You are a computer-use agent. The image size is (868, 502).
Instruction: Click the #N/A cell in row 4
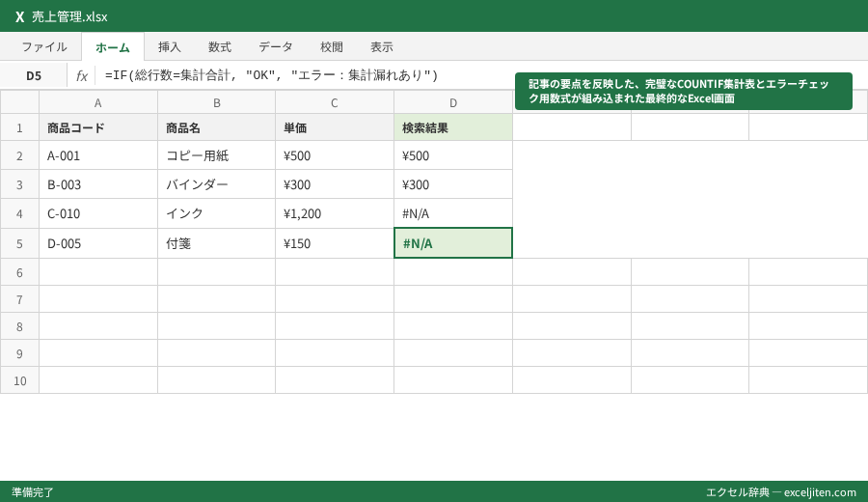pyautogui.click(x=453, y=213)
